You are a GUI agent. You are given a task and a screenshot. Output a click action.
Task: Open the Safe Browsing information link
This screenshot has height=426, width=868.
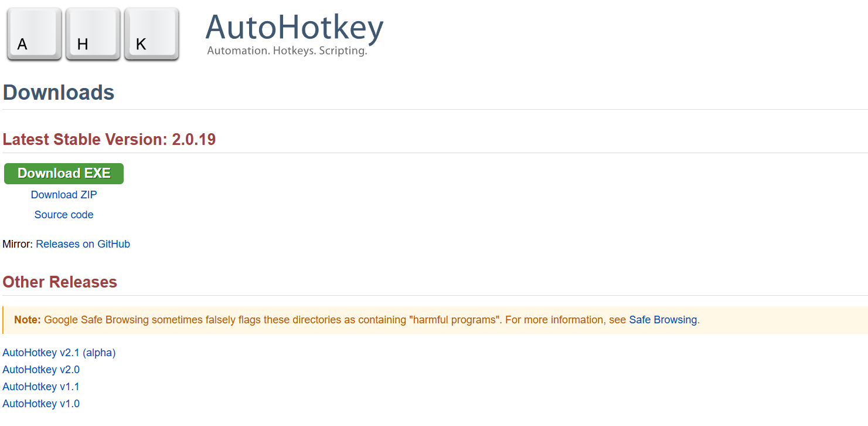click(663, 319)
